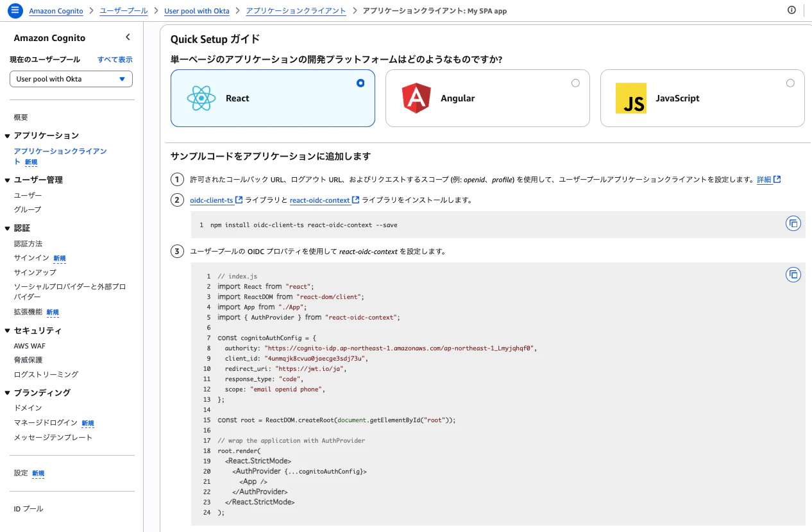
Task: Navigate to ドメイン in the sidebar
Action: pyautogui.click(x=28, y=408)
